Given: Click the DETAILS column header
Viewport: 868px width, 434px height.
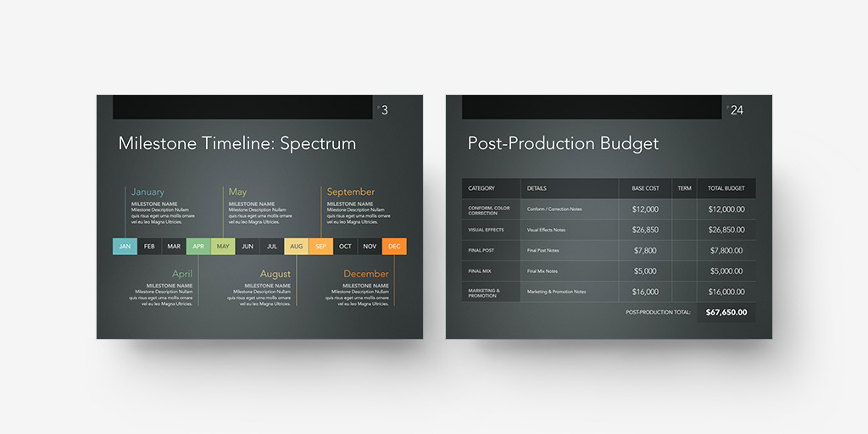Looking at the screenshot, I should (570, 188).
